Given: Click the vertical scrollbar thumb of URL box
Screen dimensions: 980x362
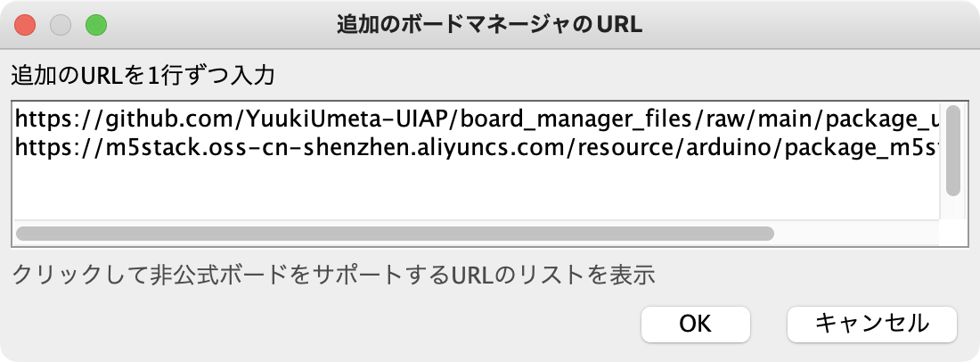Looking at the screenshot, I should (952, 151).
